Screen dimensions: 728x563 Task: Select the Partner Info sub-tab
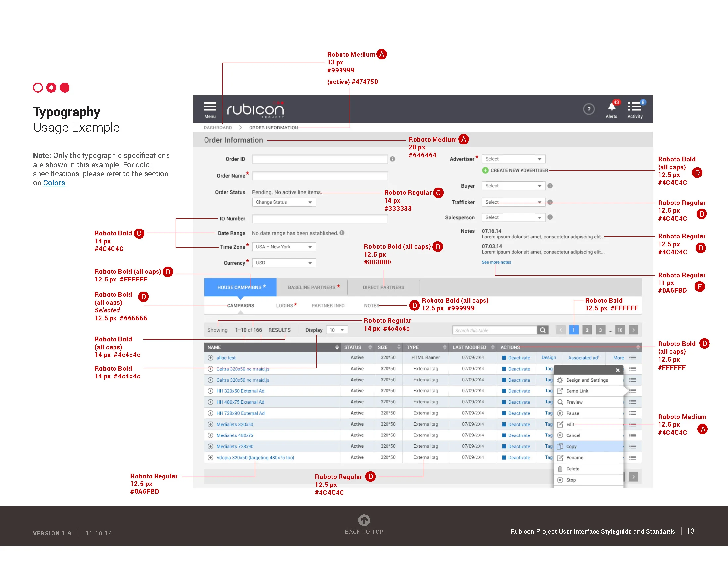point(328,306)
